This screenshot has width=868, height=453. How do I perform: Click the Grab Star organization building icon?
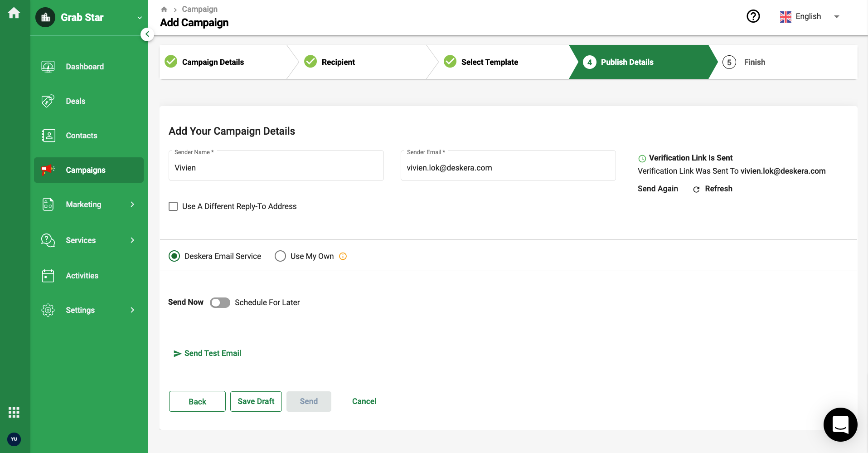point(45,17)
